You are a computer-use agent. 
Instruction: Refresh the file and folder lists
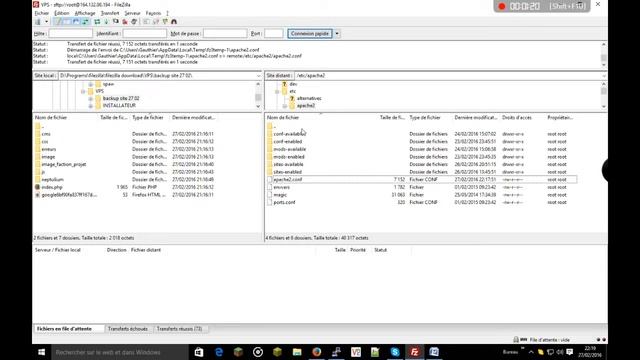97,22
